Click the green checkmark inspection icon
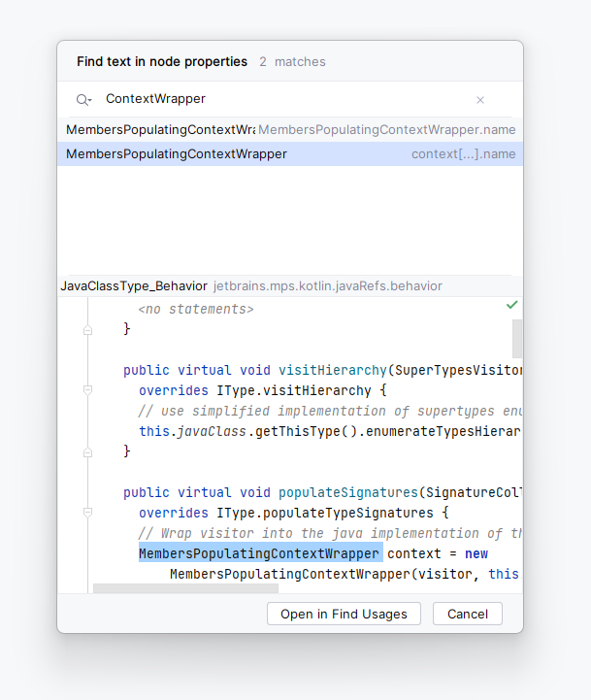The image size is (591, 700). [x=512, y=305]
